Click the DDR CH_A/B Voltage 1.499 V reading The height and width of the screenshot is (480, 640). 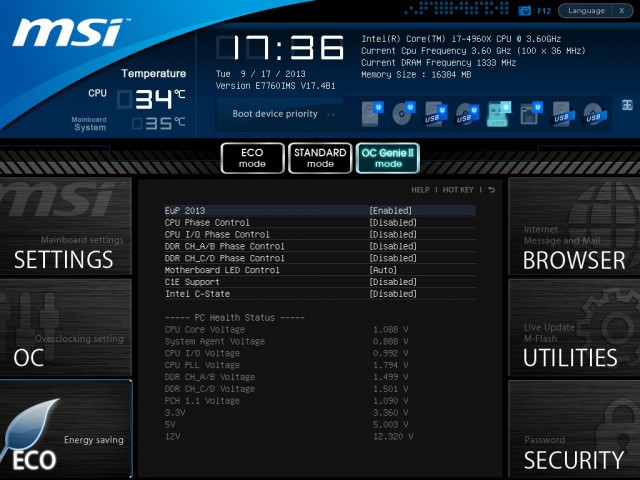[x=391, y=377]
